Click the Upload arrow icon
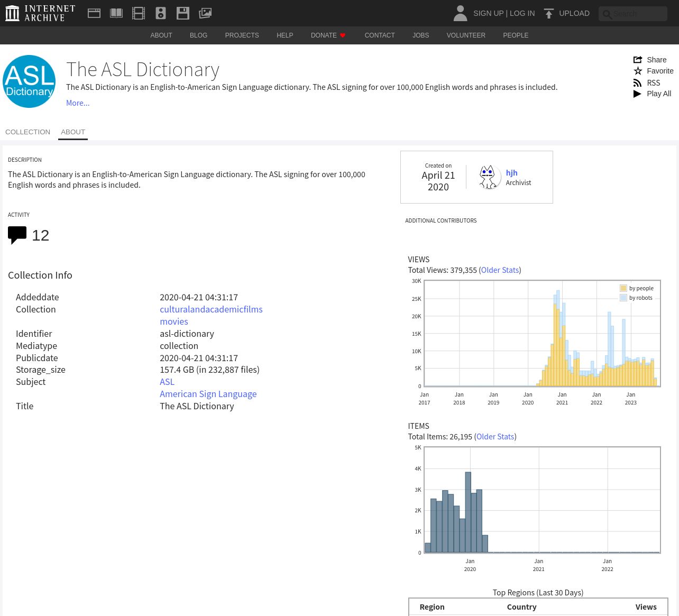 (549, 13)
